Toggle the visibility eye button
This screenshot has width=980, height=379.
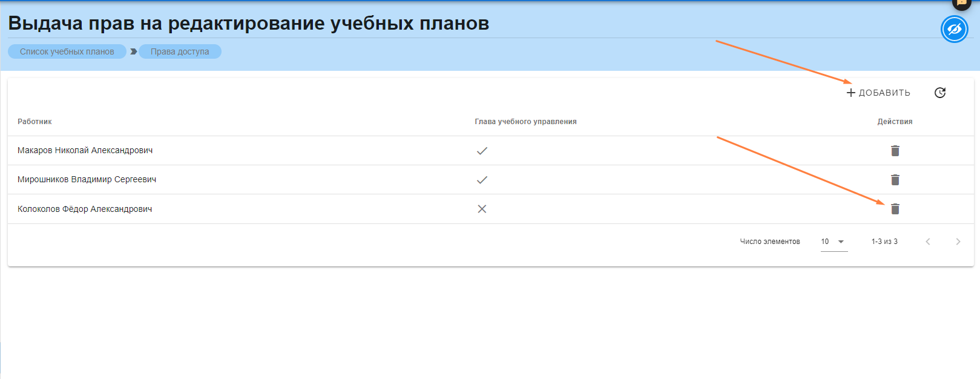[x=954, y=29]
